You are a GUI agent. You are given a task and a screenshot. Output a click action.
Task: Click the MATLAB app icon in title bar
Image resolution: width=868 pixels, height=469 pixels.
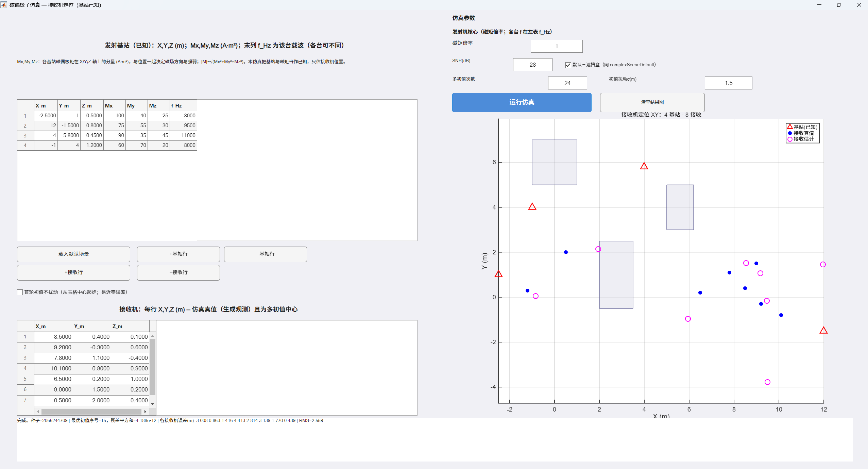tap(4, 5)
